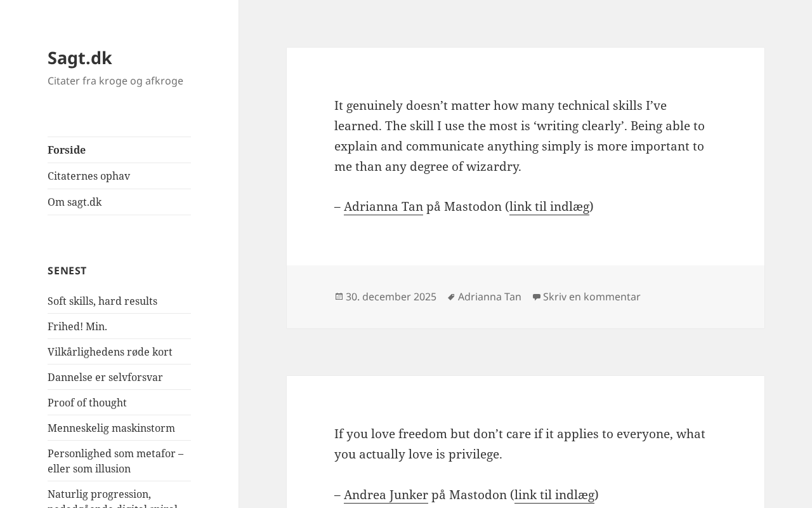812x508 pixels.
Task: Open the Citaternes ophav menu item
Action: pyautogui.click(x=89, y=176)
